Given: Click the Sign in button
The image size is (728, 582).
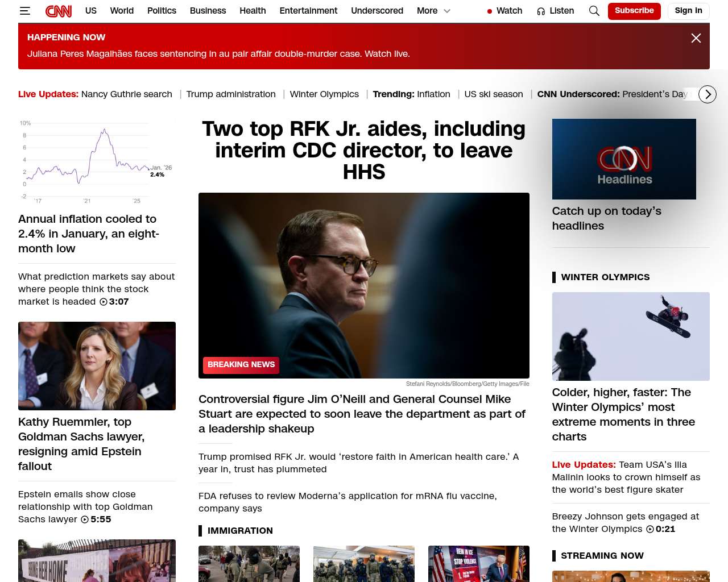Looking at the screenshot, I should (688, 11).
